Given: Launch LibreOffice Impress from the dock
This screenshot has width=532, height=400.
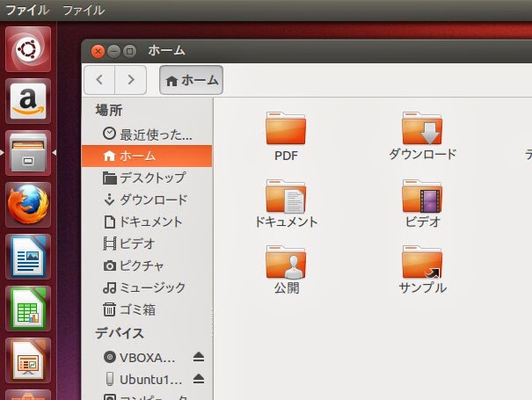Looking at the screenshot, I should point(28,360).
